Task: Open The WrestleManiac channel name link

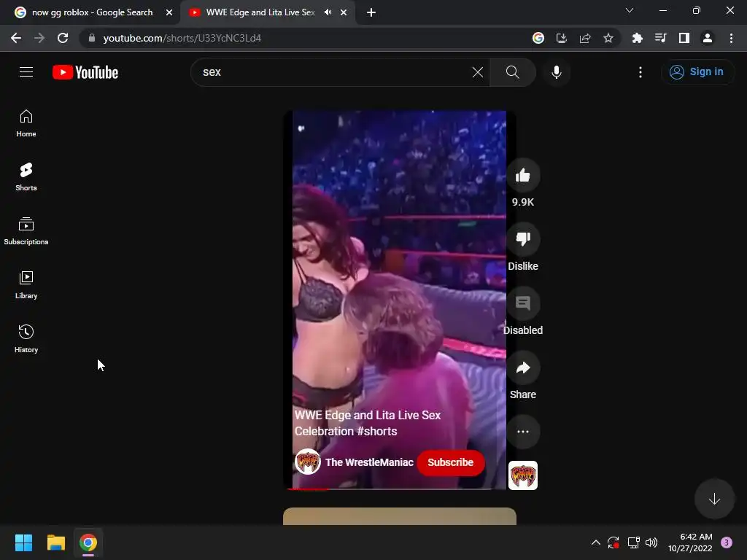Action: (369, 462)
